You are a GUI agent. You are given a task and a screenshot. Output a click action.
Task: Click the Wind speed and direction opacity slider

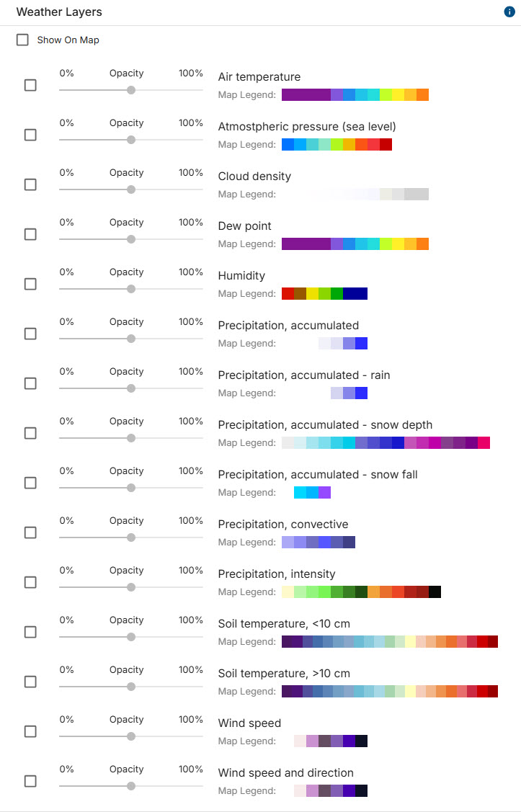pyautogui.click(x=131, y=786)
